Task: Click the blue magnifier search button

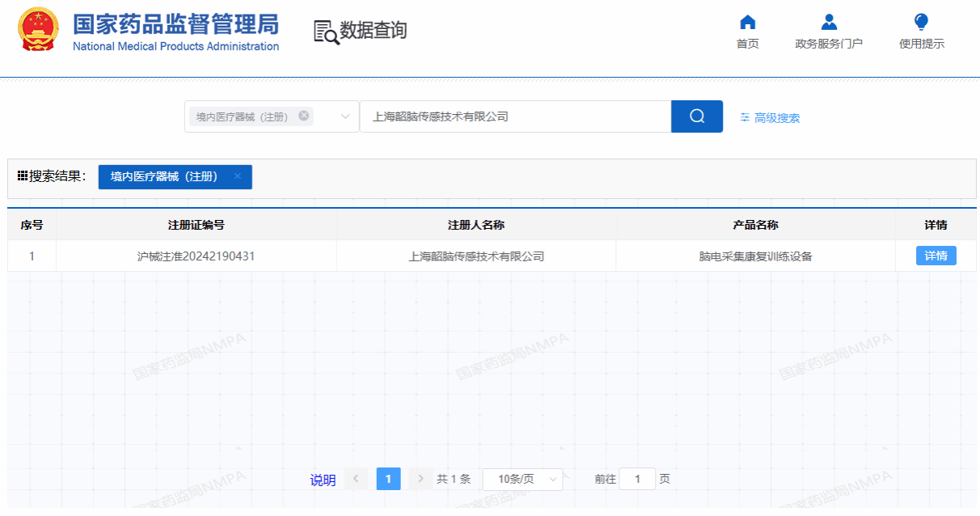Action: coord(696,116)
